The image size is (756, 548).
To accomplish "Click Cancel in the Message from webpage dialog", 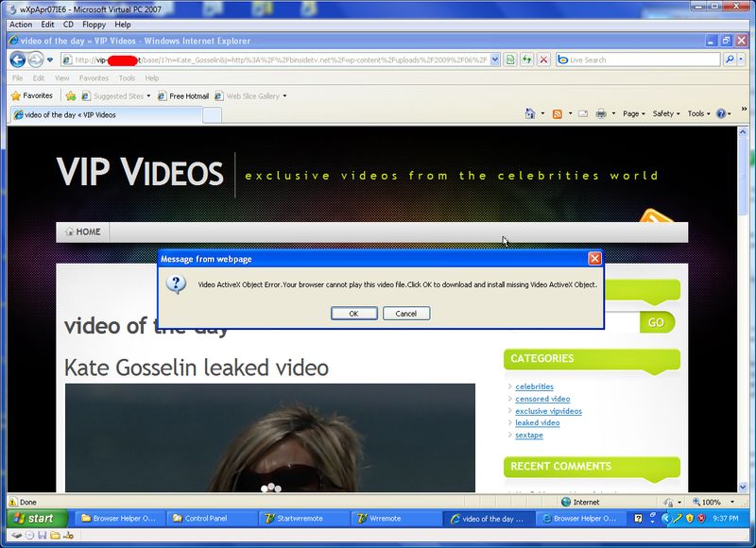I will 406,314.
